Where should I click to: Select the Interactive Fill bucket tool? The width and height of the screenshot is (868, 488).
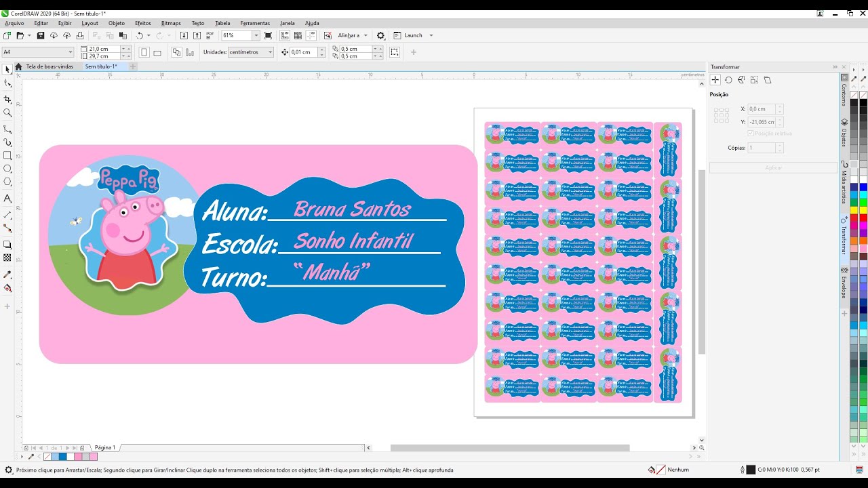(7, 288)
